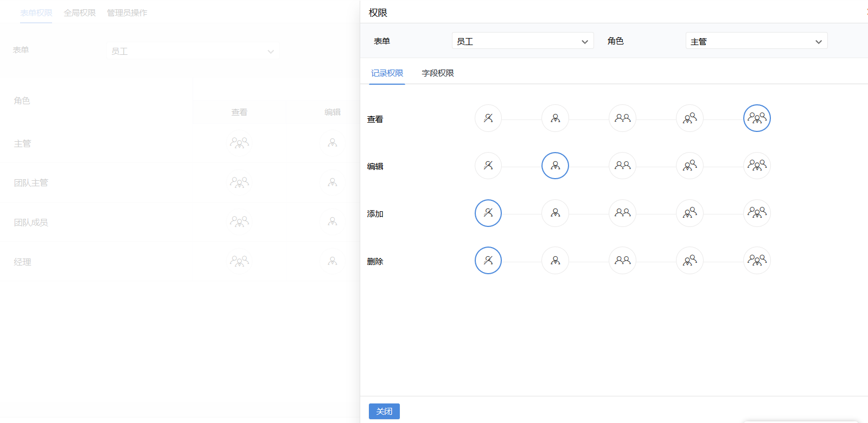Set 查看 permission to single-person icon
This screenshot has width=868, height=423.
tap(555, 118)
